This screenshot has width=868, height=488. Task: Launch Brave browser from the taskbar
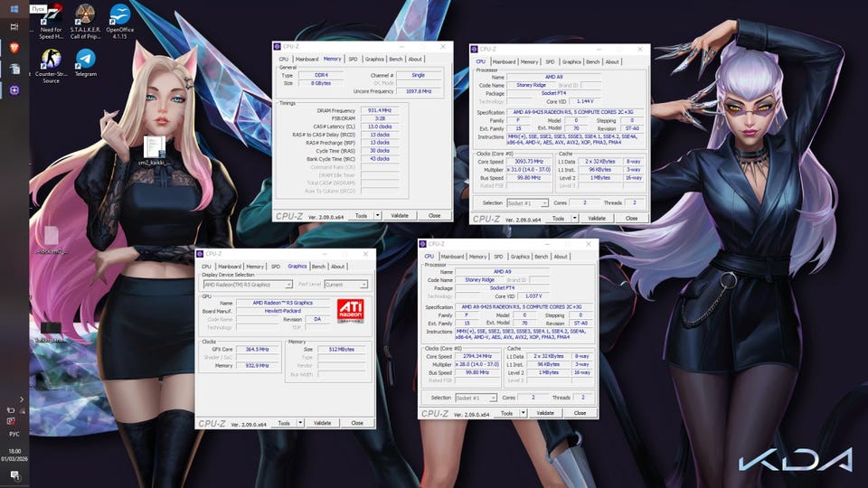point(14,48)
